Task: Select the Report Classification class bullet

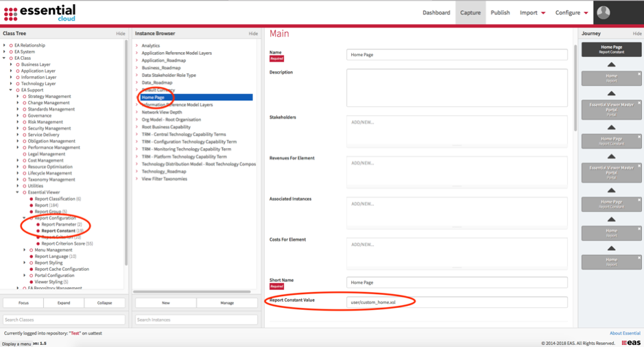Action: 32,199
